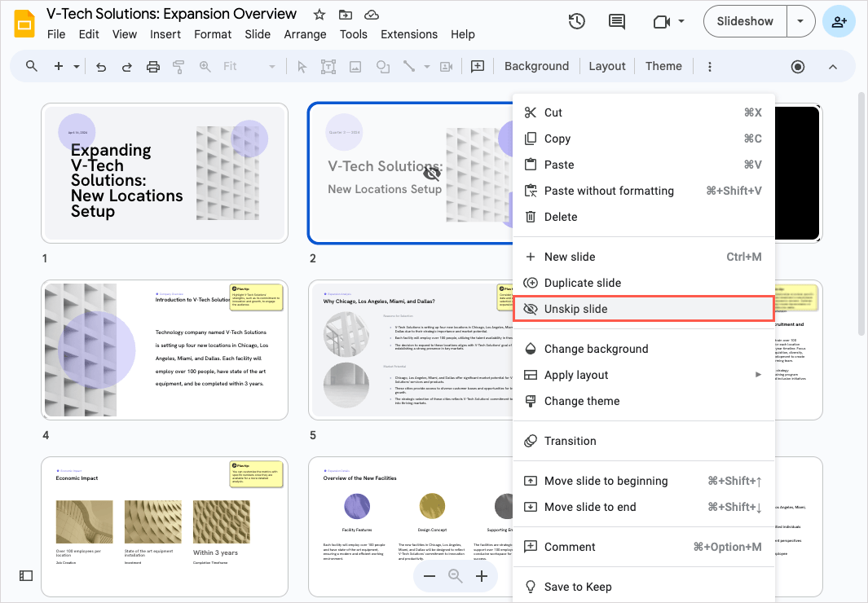Image resolution: width=868 pixels, height=603 pixels.
Task: Click the Layout button
Action: point(606,66)
